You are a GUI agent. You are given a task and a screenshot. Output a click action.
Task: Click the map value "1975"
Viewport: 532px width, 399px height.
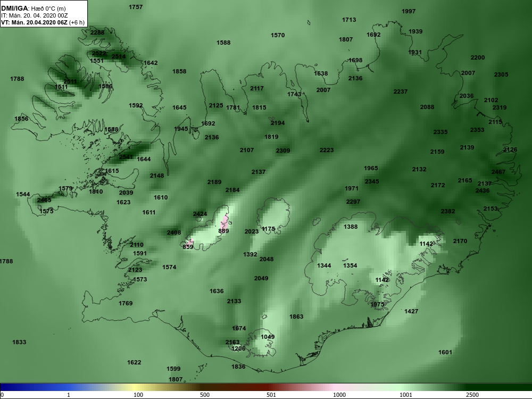click(x=377, y=304)
